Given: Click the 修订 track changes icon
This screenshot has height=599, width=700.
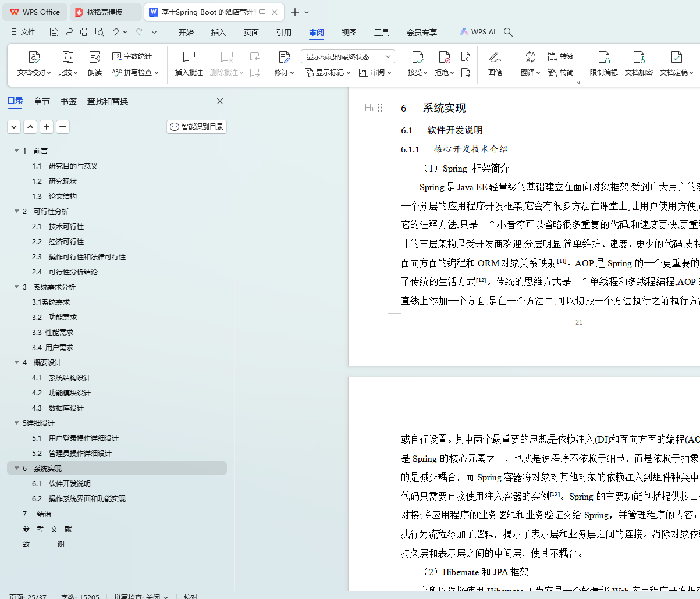Looking at the screenshot, I should pyautogui.click(x=285, y=57).
